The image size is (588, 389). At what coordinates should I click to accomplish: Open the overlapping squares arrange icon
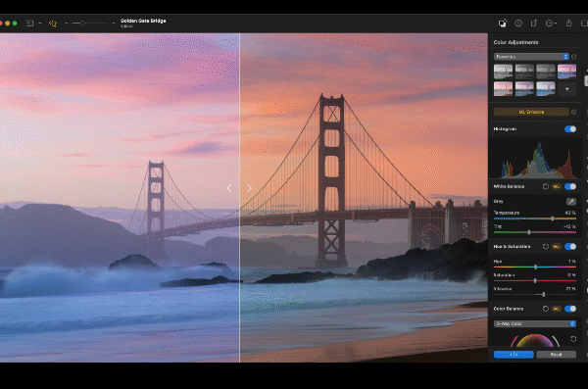(x=503, y=24)
